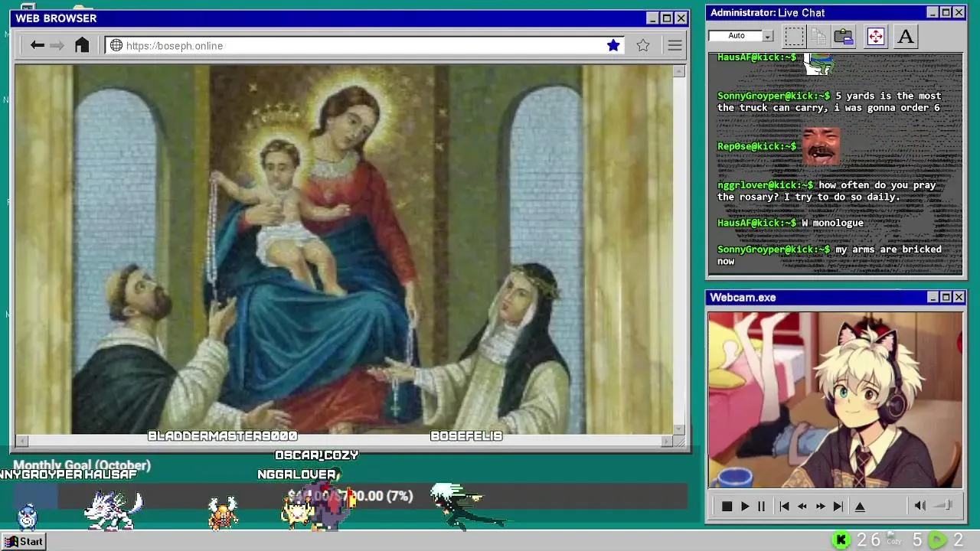This screenshot has width=980, height=551.
Task: Click the paste clipboard icon in Live Chat
Action: 844,36
